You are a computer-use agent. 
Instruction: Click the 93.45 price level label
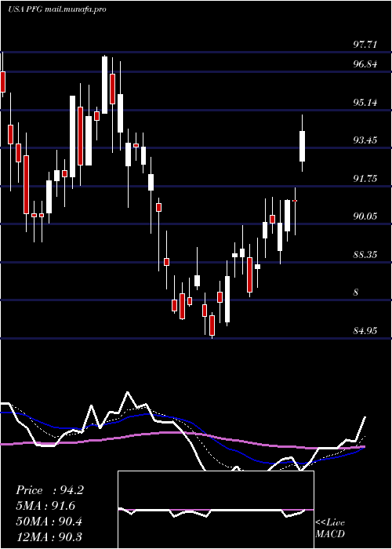point(365,140)
